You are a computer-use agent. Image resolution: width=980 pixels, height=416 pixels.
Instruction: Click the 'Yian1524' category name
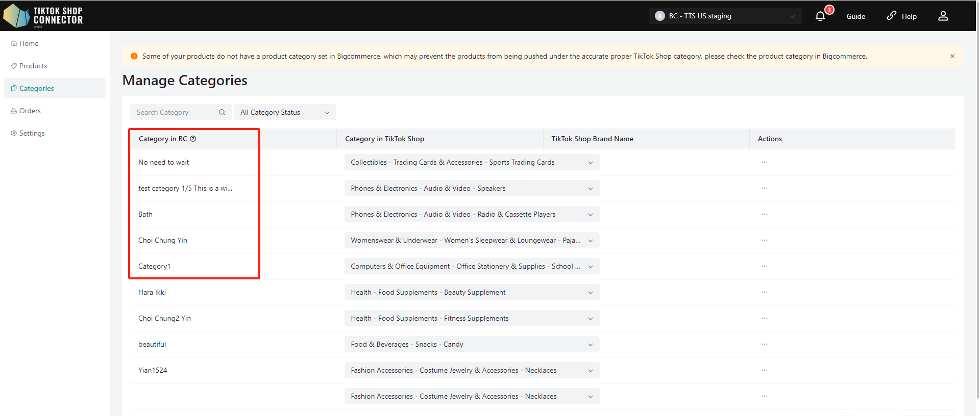tap(153, 370)
